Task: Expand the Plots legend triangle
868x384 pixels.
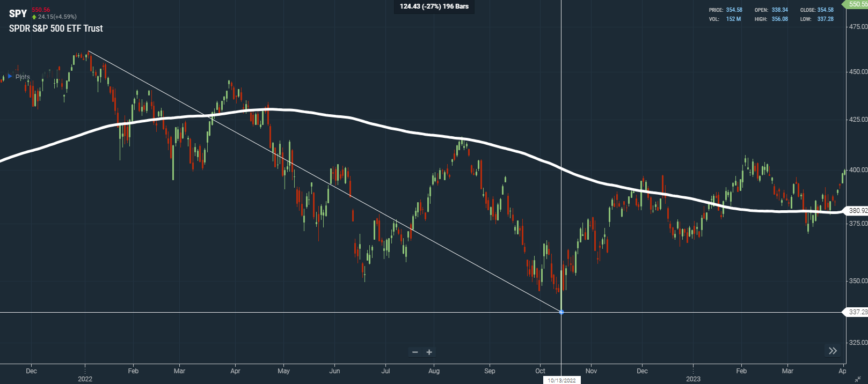Action: [10, 77]
